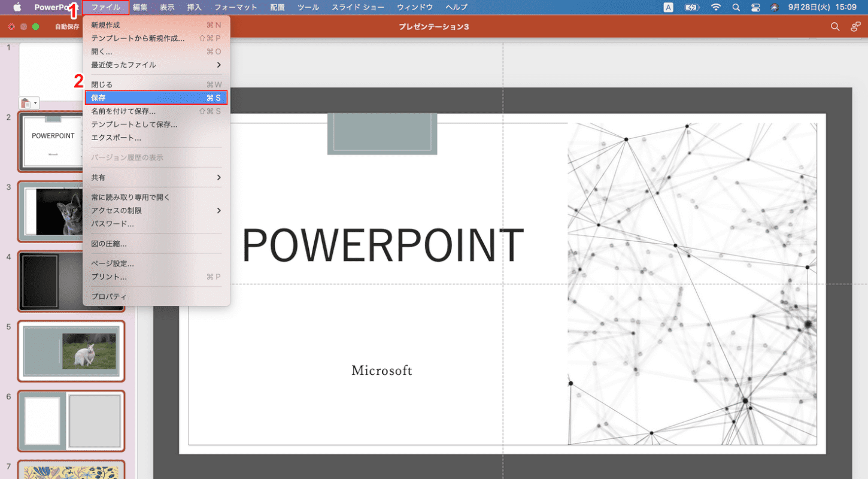Image resolution: width=868 pixels, height=479 pixels.
Task: Open the 挿入 menu
Action: pyautogui.click(x=194, y=7)
